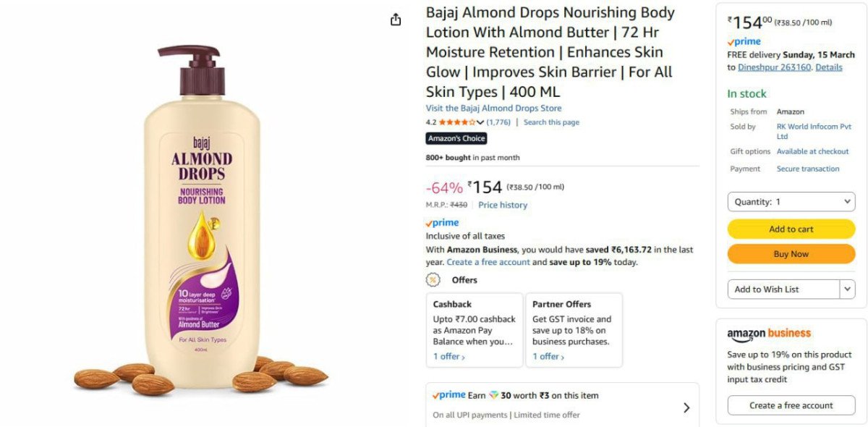Click the Prime logo under the price
868x427 pixels.
pyautogui.click(x=442, y=223)
